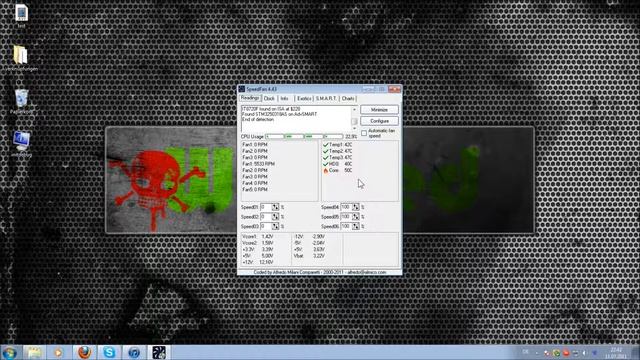Click the Temp2 green checkmark icon
This screenshot has width=640, height=360.
click(x=326, y=151)
